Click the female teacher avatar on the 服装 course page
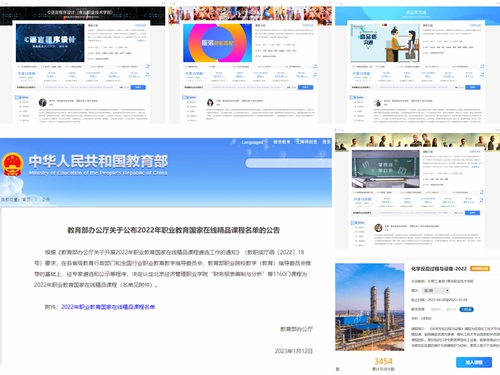The image size is (500, 375). (x=210, y=102)
